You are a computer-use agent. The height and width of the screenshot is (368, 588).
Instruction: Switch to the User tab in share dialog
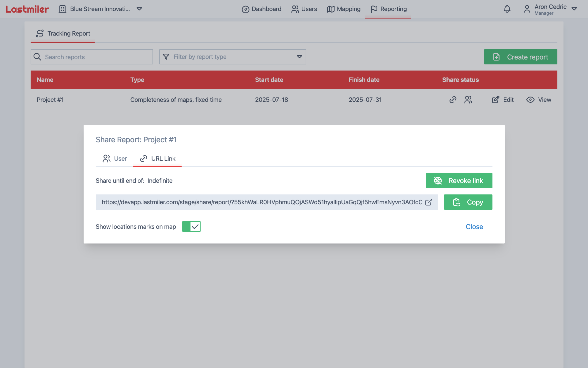(115, 159)
